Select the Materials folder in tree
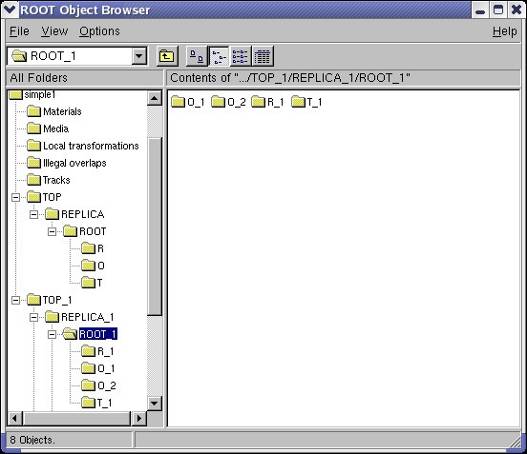527x454 pixels. pos(54,111)
